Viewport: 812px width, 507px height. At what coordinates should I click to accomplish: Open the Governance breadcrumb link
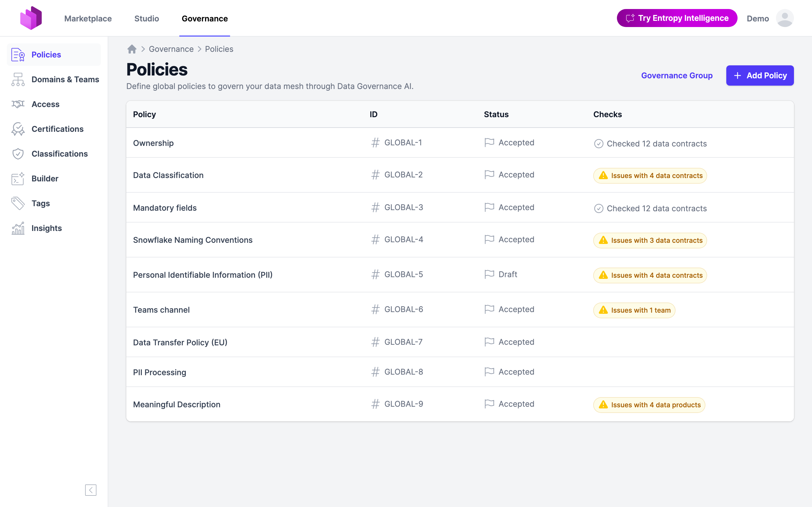[171, 49]
